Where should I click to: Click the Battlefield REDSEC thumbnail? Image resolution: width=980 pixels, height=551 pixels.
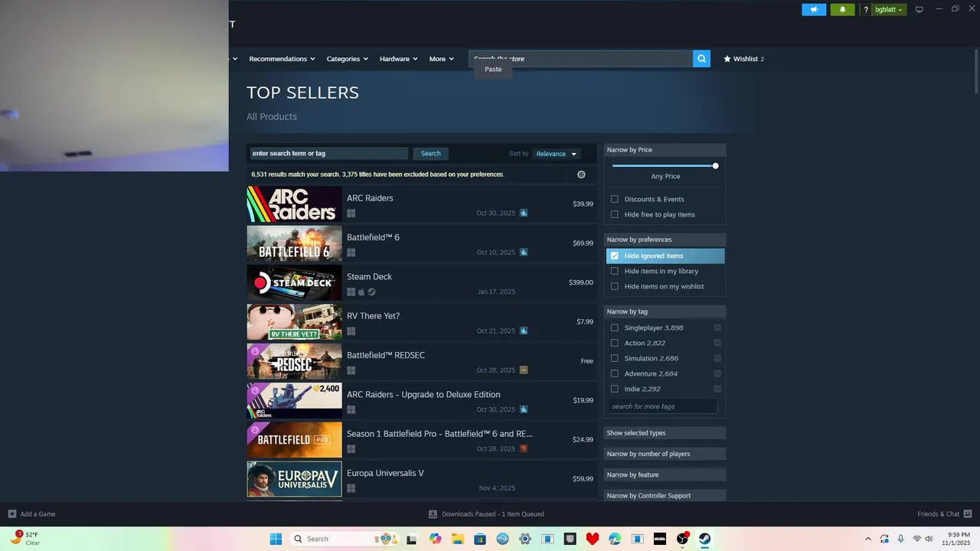pos(294,361)
